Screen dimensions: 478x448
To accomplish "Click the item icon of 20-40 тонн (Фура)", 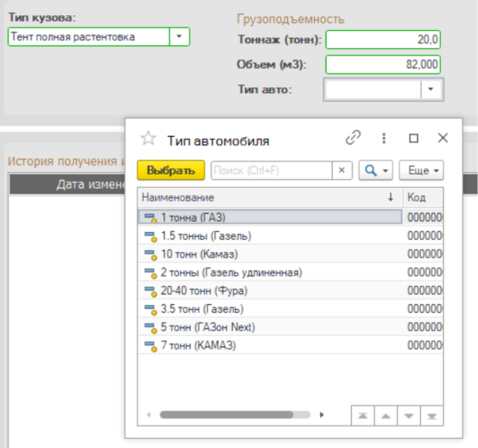I will (151, 292).
